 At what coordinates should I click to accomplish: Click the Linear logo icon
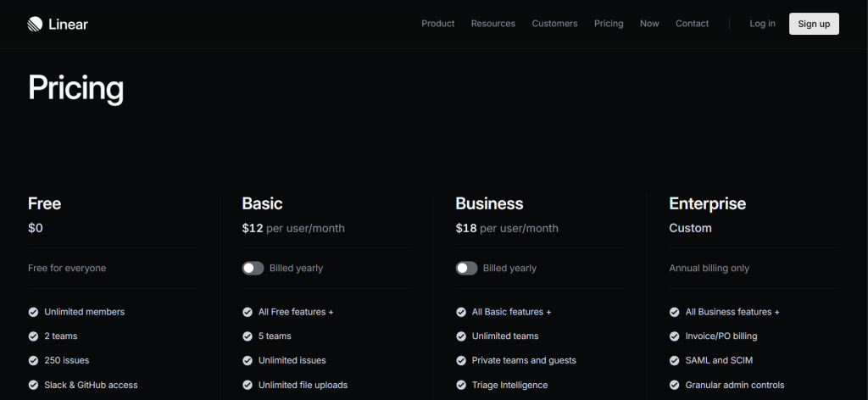[35, 24]
